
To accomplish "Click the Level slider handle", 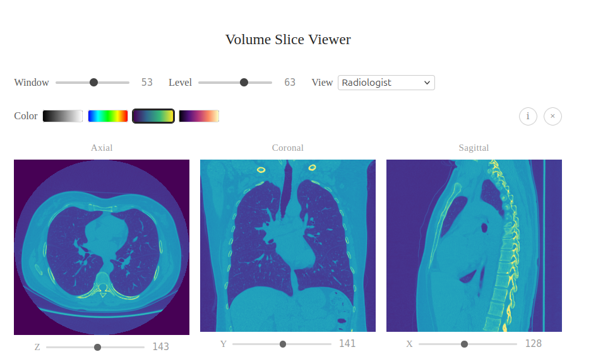I will (244, 82).
